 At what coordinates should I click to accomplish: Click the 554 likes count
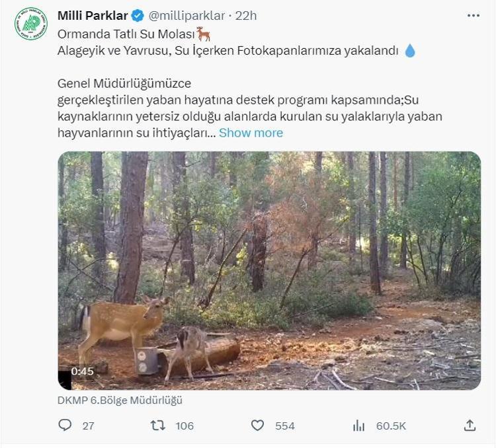coord(285,426)
